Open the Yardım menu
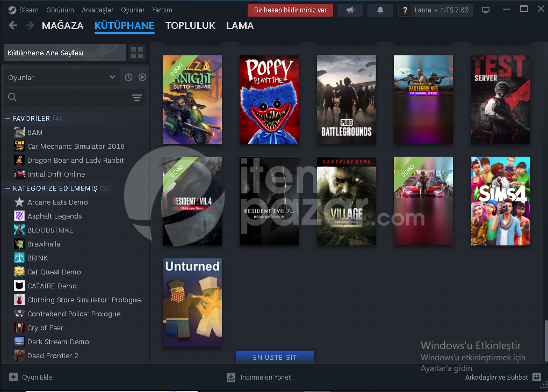548x392 pixels. tap(162, 10)
